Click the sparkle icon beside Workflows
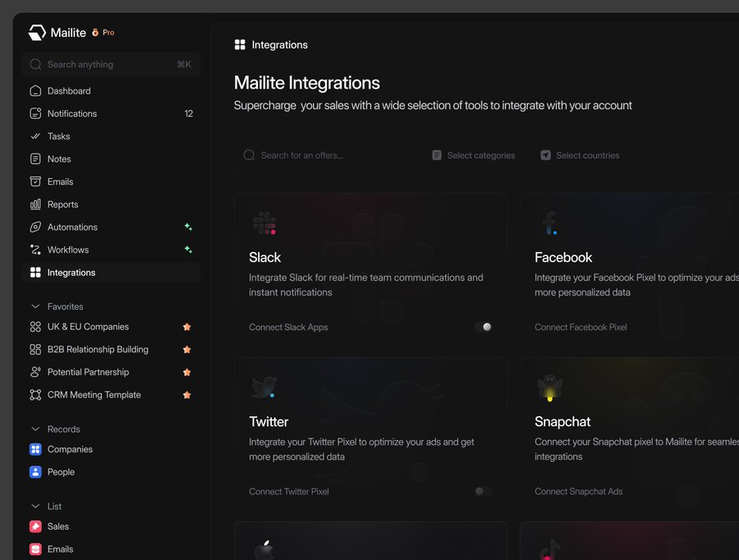 (x=188, y=250)
